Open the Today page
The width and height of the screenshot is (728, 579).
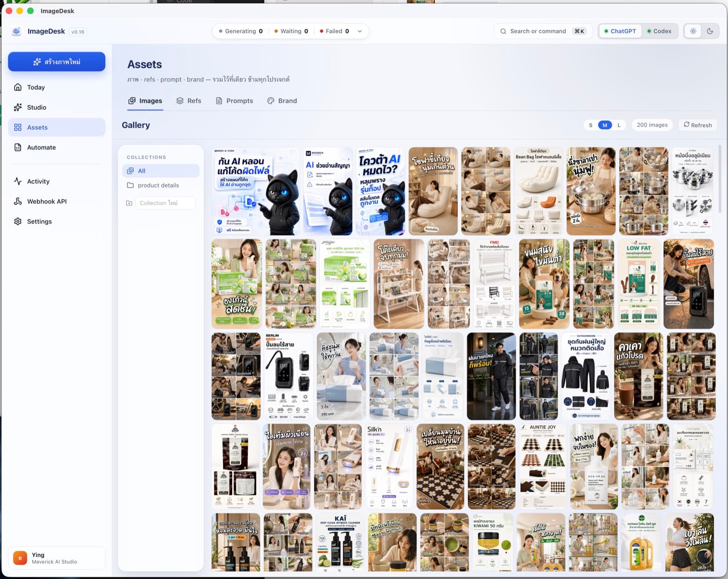click(56, 87)
